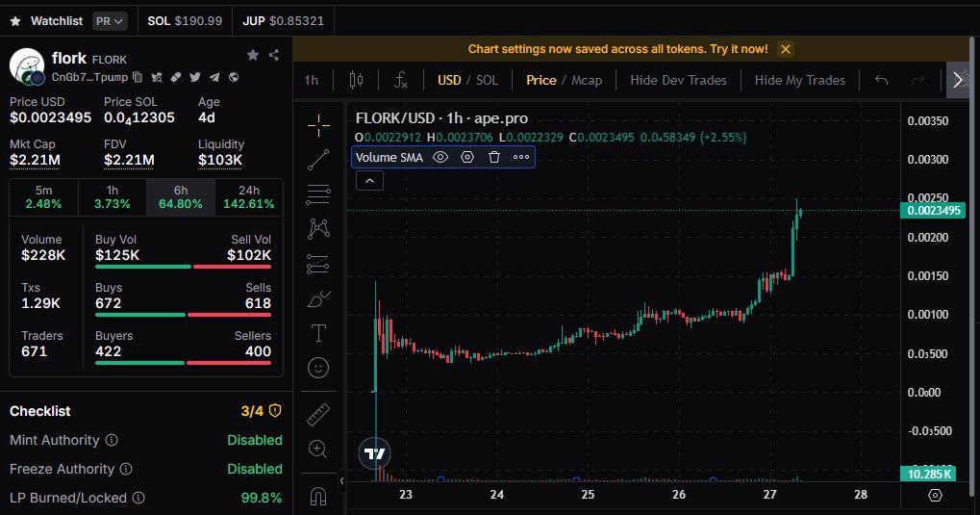Collapse the drawing toolbar side arrow
Viewport: 980px width, 515px height.
(x=341, y=481)
